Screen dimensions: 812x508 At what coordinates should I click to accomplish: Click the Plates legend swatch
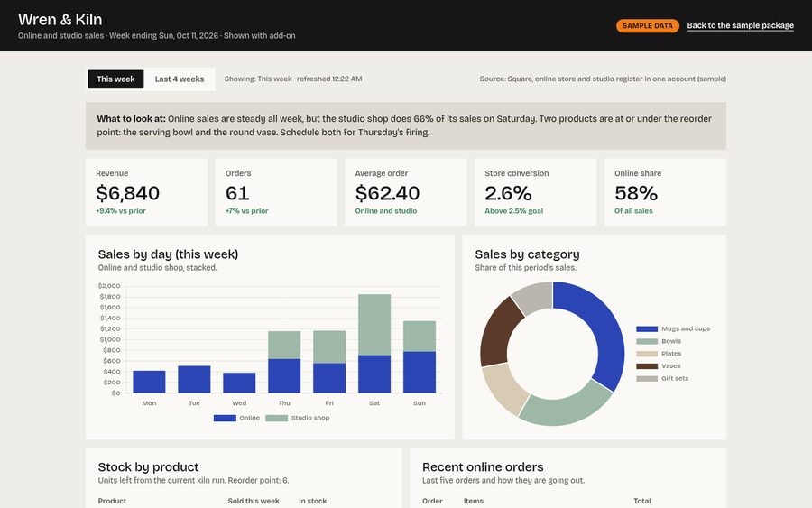point(647,354)
